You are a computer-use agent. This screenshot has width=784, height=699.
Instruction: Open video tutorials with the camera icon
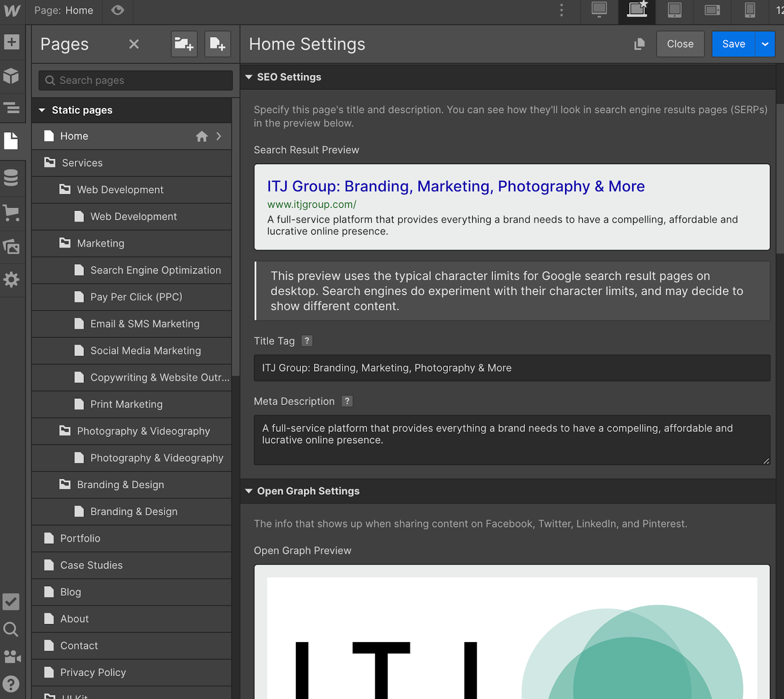(x=12, y=657)
